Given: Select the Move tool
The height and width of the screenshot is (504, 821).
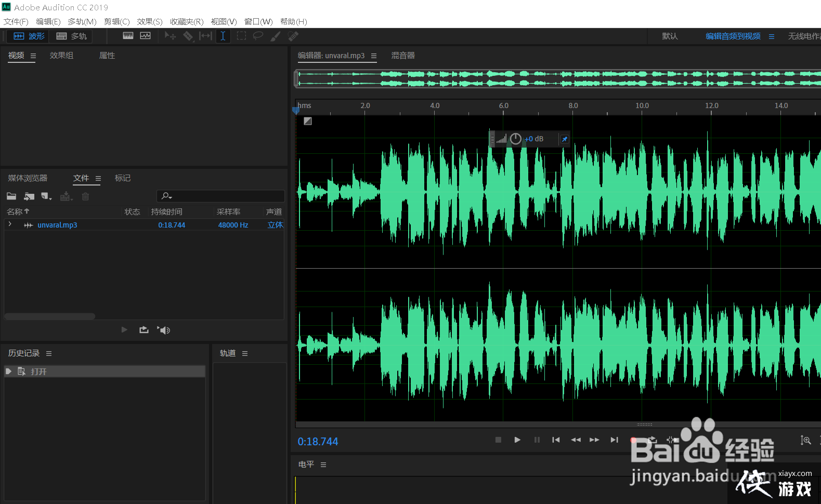Looking at the screenshot, I should pyautogui.click(x=170, y=36).
